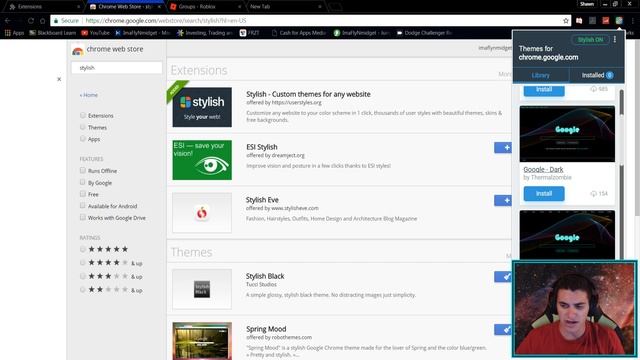
Task: Check Available for Android
Action: tap(83, 206)
